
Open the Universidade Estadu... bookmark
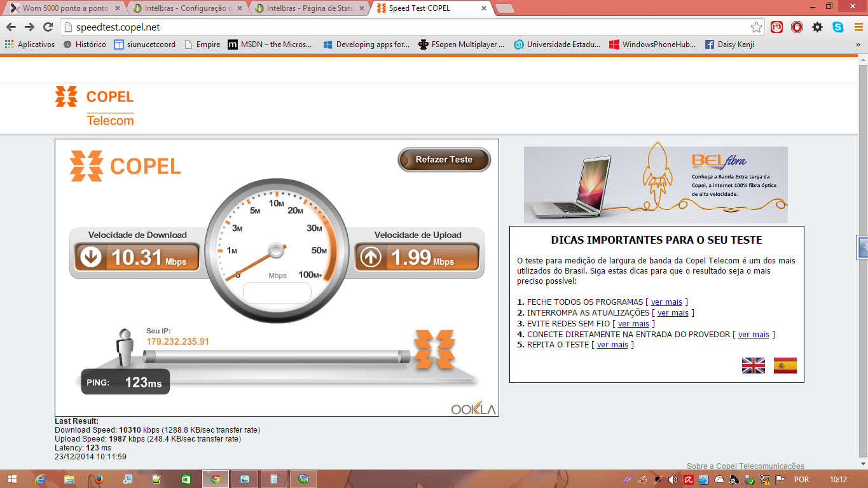557,45
